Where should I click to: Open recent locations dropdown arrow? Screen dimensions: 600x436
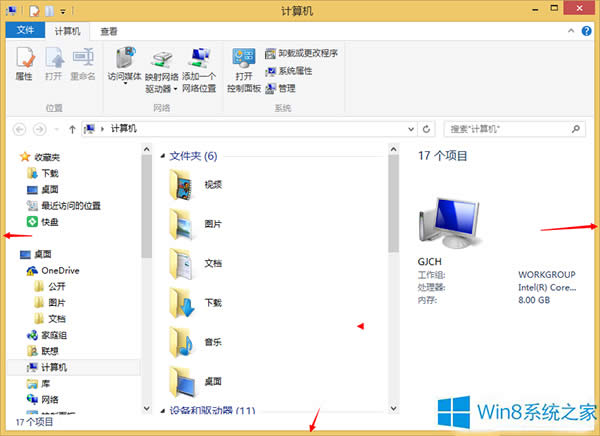(x=57, y=129)
